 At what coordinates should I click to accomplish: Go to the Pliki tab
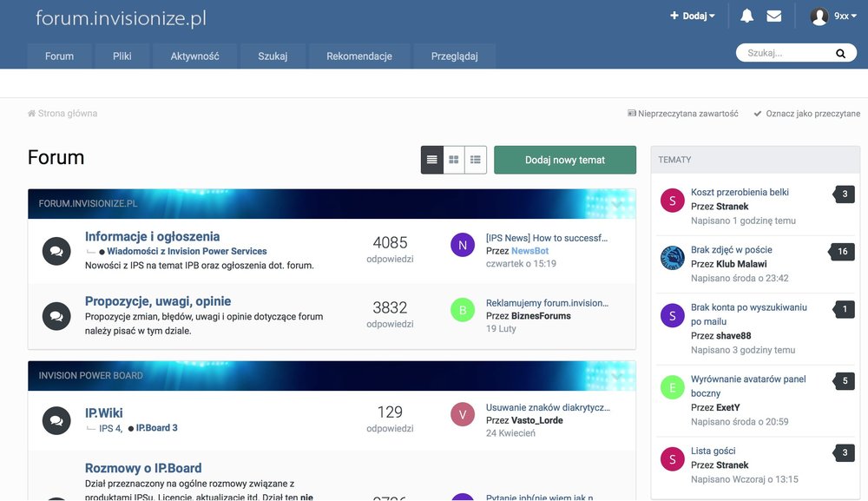122,56
